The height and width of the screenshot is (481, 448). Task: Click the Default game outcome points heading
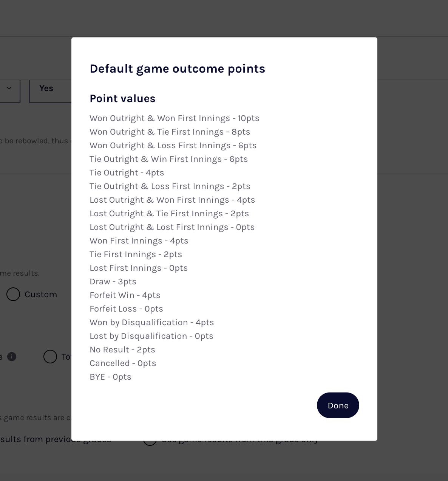click(x=177, y=69)
